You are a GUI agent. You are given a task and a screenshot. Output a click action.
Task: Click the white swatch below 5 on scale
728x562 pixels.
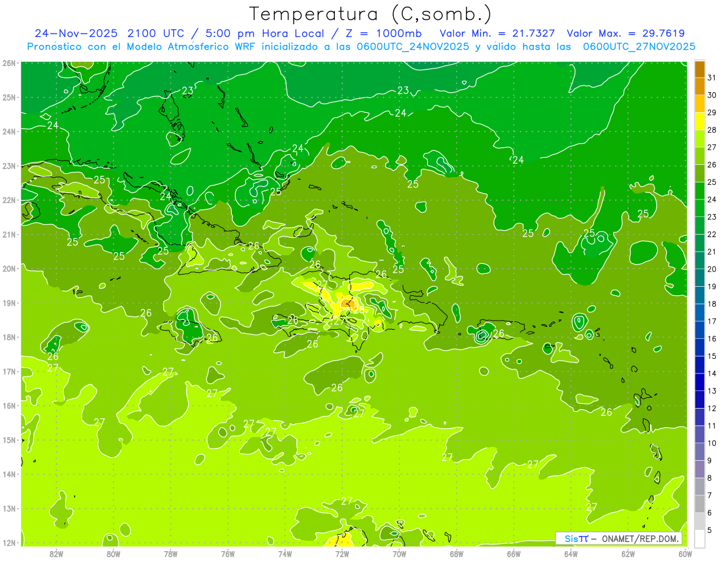[x=700, y=538]
